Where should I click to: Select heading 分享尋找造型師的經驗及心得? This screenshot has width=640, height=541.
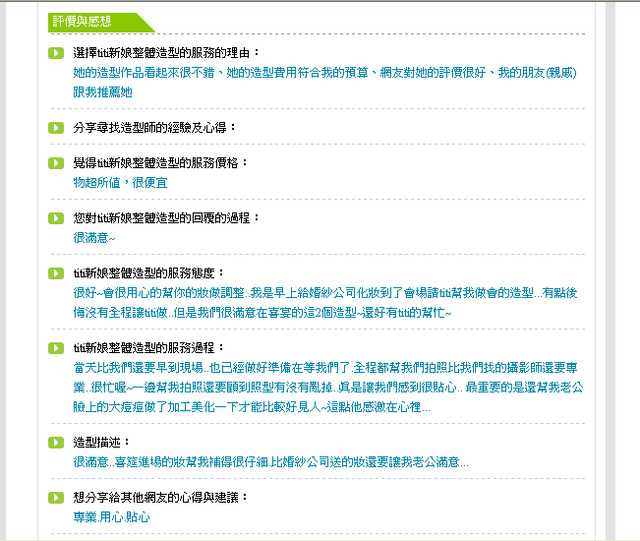pos(154,127)
